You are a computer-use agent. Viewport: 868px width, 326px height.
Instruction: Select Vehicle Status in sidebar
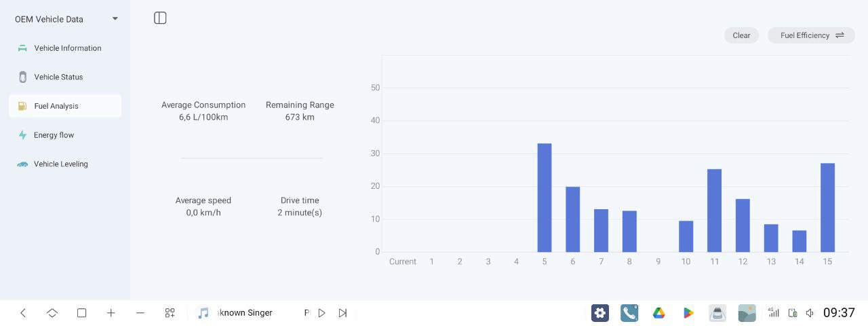(x=58, y=77)
